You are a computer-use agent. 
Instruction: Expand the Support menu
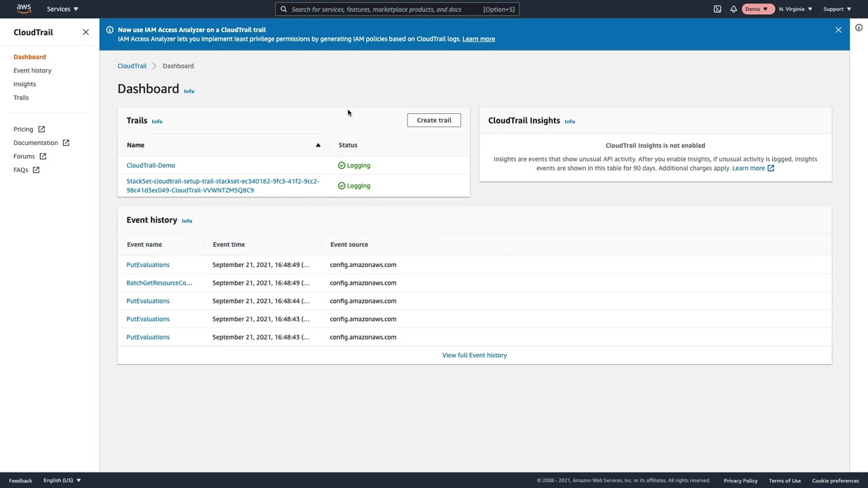(x=837, y=9)
